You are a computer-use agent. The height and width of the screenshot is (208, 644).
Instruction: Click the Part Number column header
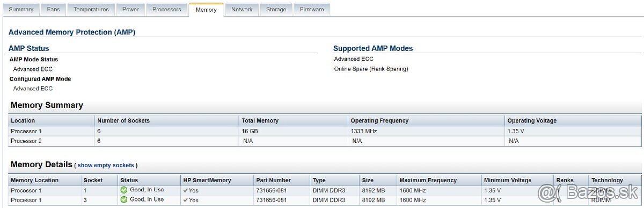274,180
